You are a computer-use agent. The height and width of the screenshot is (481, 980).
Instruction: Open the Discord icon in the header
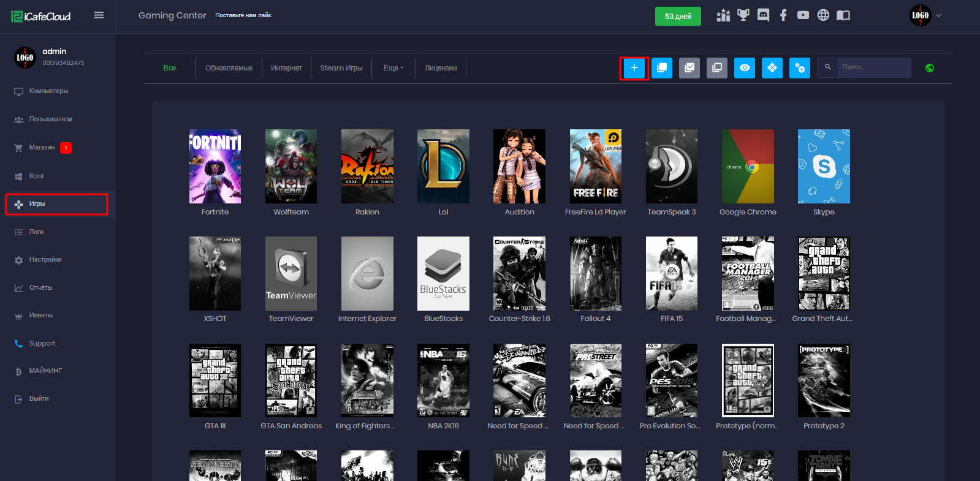coord(763,15)
